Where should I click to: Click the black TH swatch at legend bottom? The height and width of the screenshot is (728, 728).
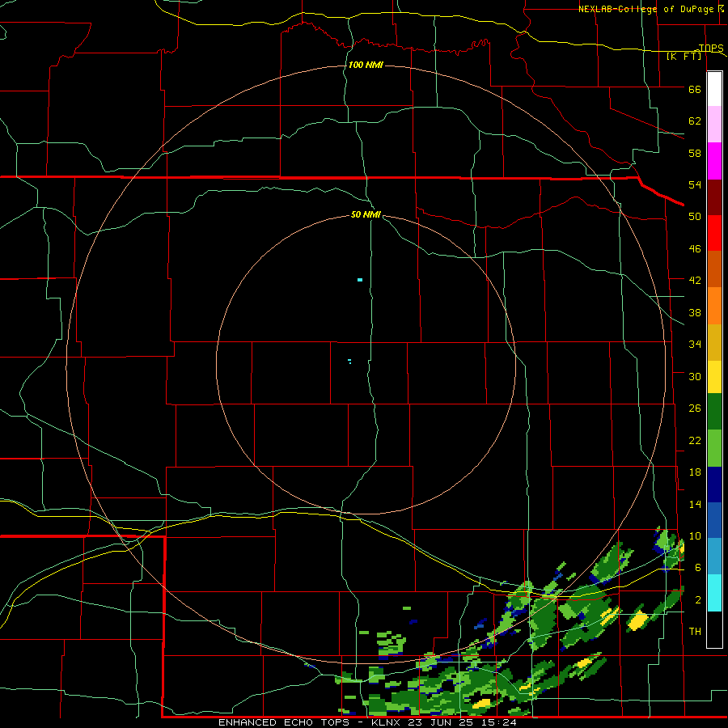tap(714, 629)
